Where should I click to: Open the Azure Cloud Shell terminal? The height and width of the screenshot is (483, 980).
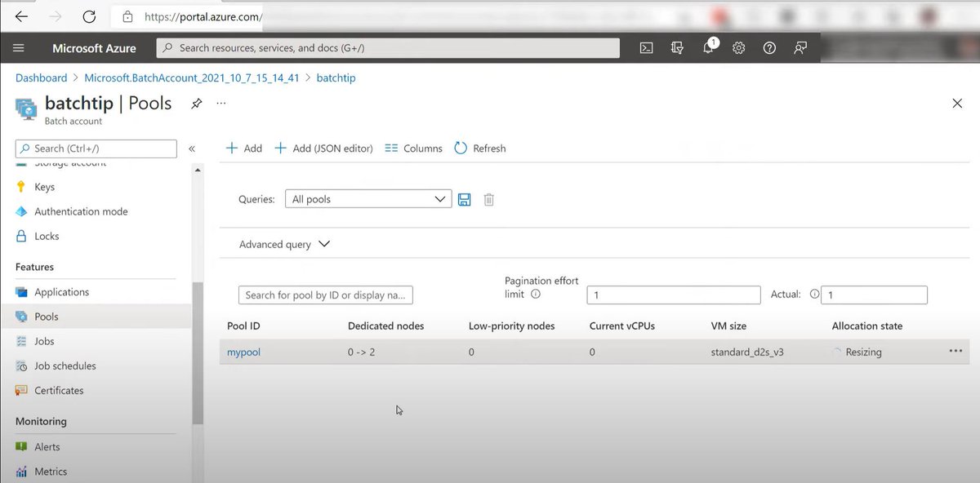[x=646, y=47]
